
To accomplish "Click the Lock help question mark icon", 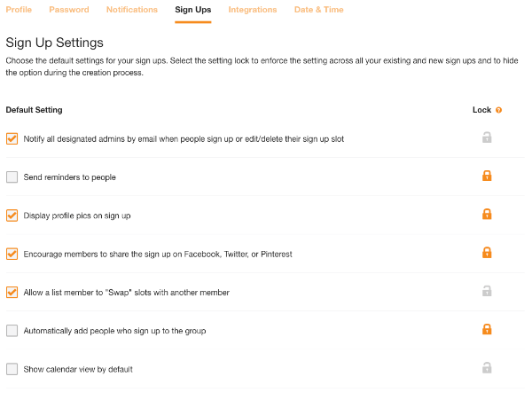I will (x=498, y=110).
